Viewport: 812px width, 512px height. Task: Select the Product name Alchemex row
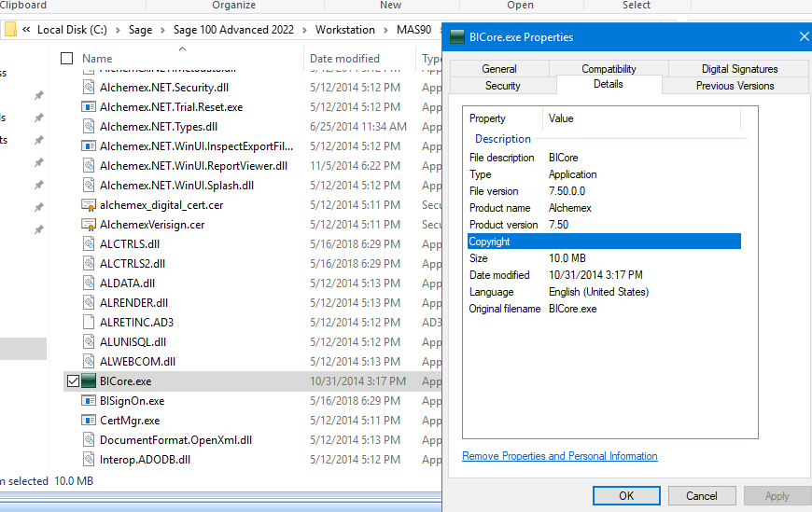pos(605,208)
